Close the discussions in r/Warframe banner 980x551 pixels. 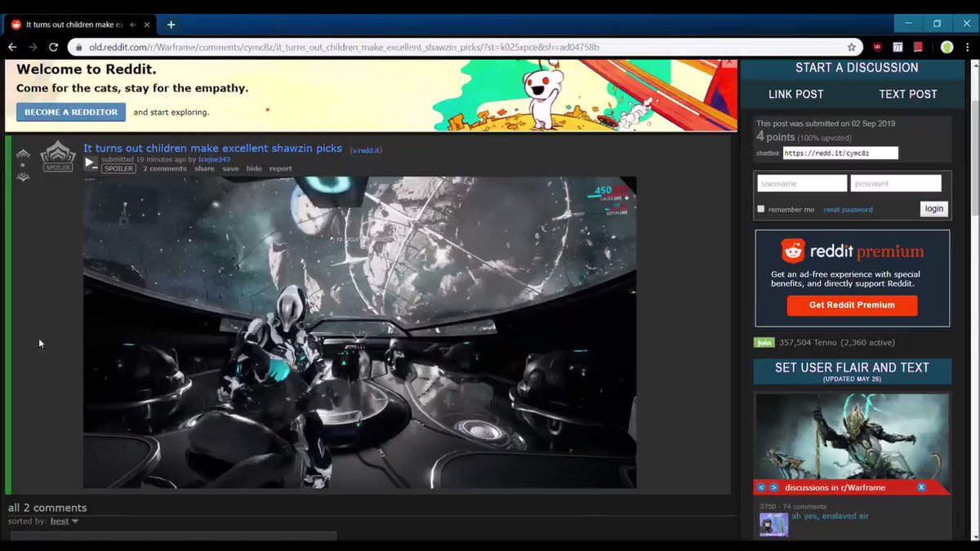921,487
